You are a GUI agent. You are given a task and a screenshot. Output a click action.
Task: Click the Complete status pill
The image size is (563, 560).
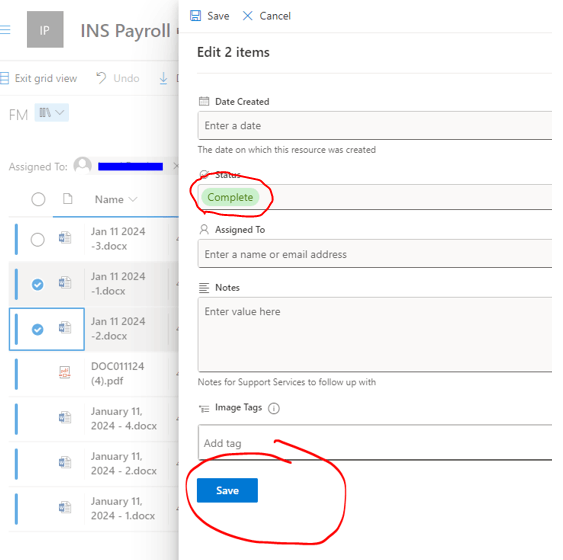click(x=230, y=197)
